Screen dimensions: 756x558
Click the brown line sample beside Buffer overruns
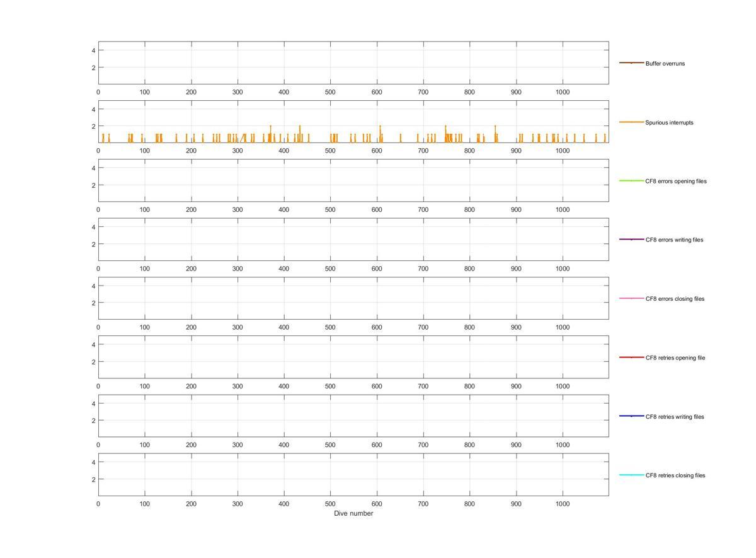pyautogui.click(x=631, y=63)
